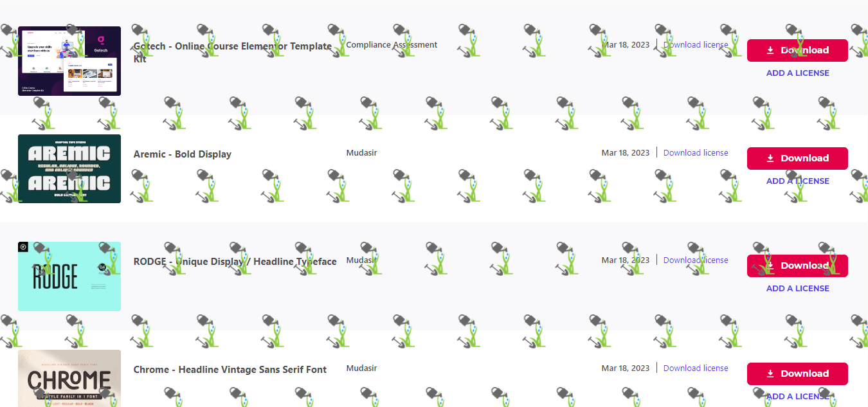This screenshot has width=868, height=407.
Task: Open the Gotech - Online Course Elementor Template Kit title
Action: [233, 53]
